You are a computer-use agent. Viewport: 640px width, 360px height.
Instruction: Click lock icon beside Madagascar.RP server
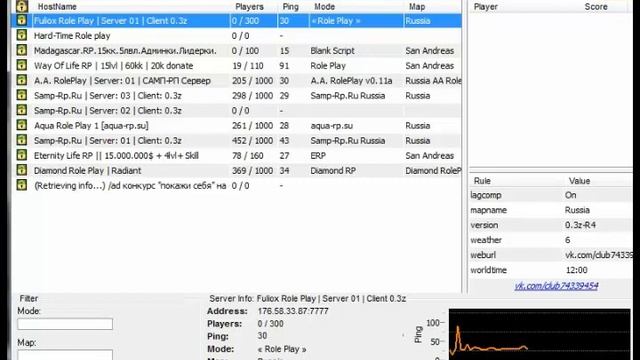point(22,51)
